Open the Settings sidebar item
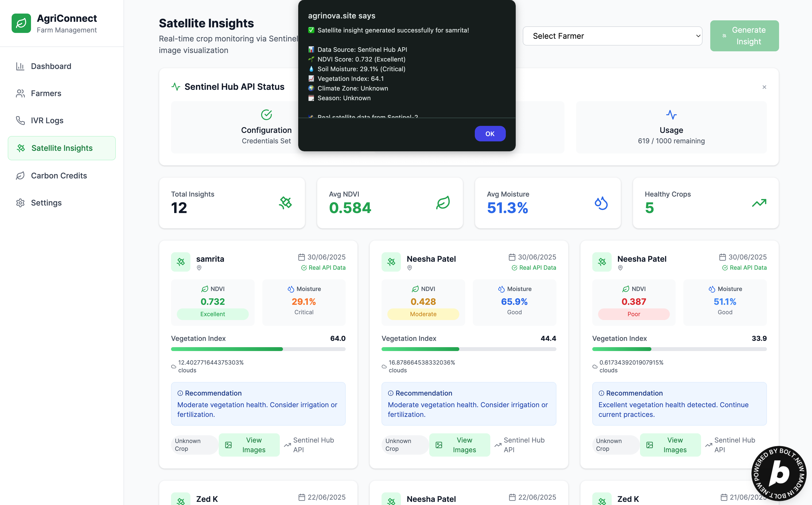The width and height of the screenshot is (812, 505). click(x=46, y=203)
